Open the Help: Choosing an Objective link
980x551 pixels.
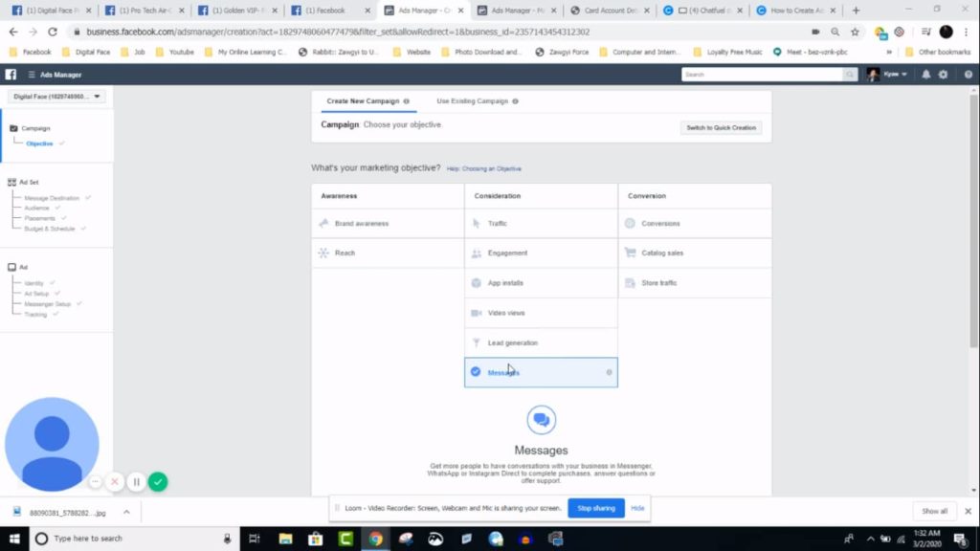pyautogui.click(x=483, y=168)
